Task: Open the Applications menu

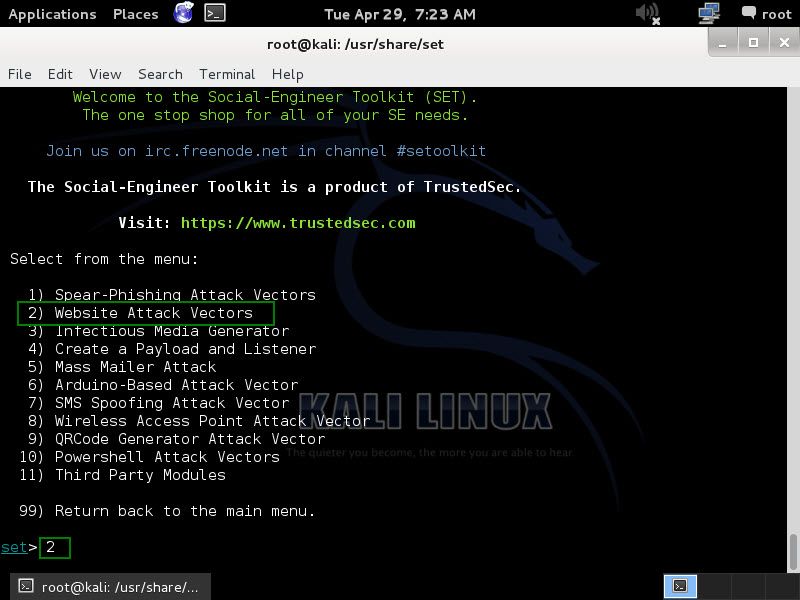Action: click(x=52, y=14)
